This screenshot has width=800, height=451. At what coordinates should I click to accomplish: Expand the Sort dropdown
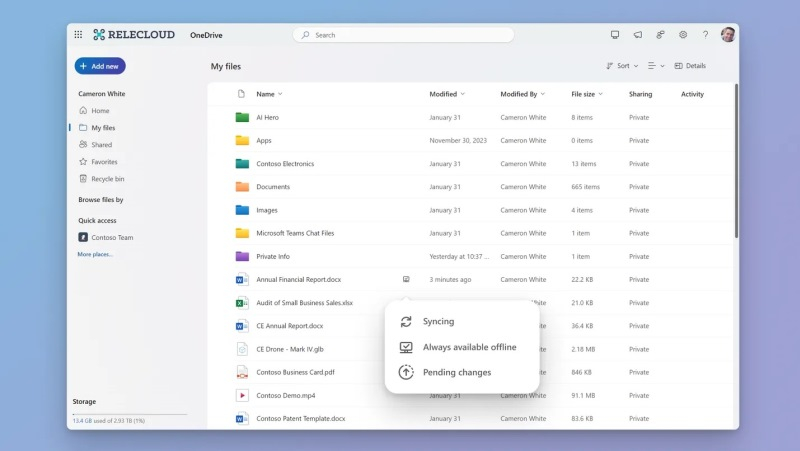point(621,66)
